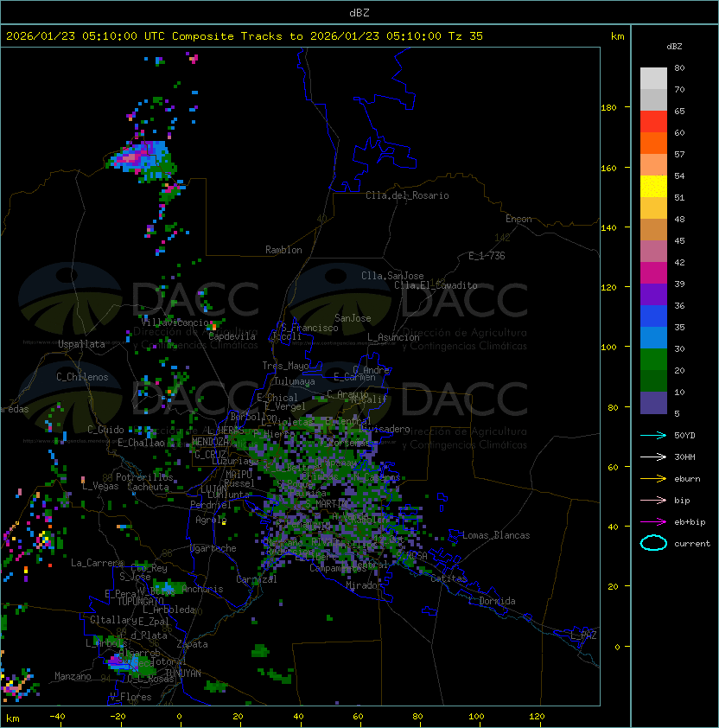Image resolution: width=719 pixels, height=728 pixels.
Task: Pick the slate 5-10 dBZ swatch
Action: click(x=653, y=403)
